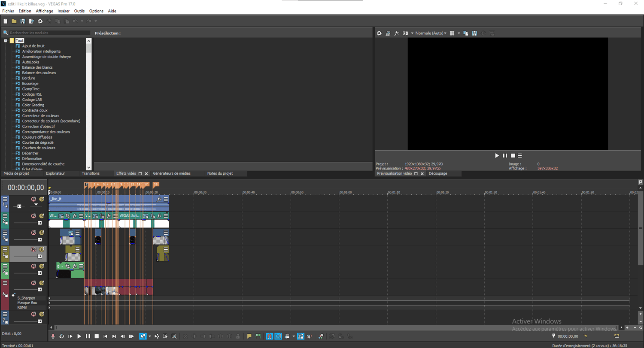Open video output FX in preview toolbar
This screenshot has height=348, width=644.
pyautogui.click(x=397, y=33)
